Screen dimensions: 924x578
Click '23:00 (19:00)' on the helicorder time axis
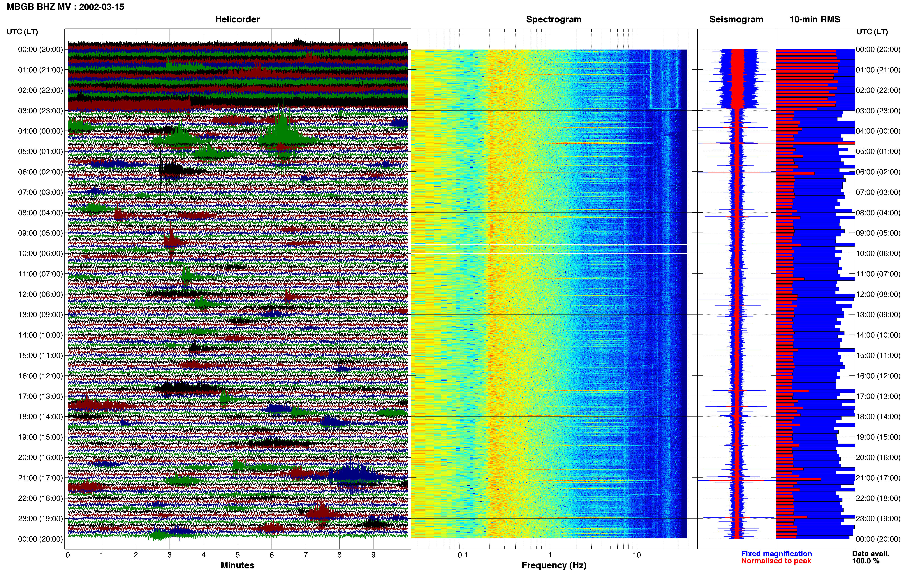click(41, 519)
